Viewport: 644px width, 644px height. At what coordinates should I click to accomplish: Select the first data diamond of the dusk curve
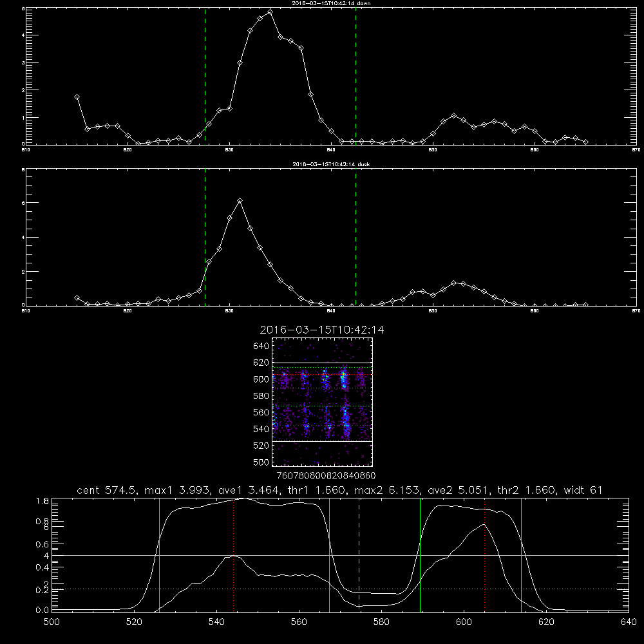tap(77, 298)
